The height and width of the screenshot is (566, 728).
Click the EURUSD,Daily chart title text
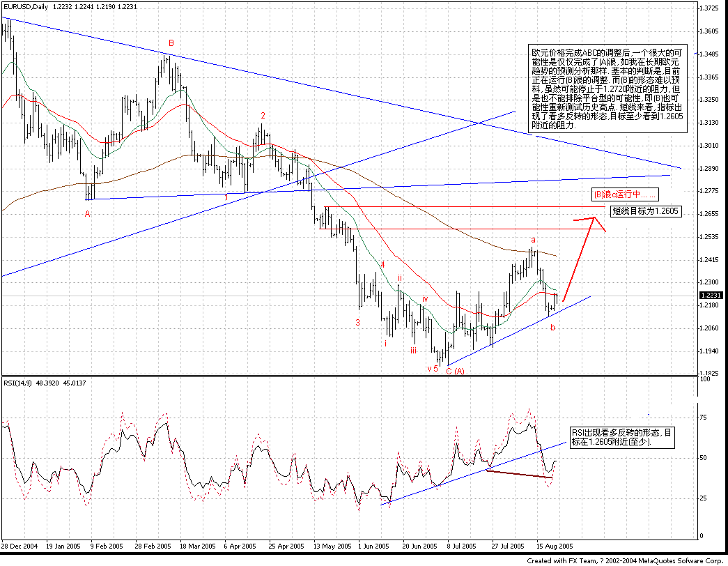[x=26, y=7]
